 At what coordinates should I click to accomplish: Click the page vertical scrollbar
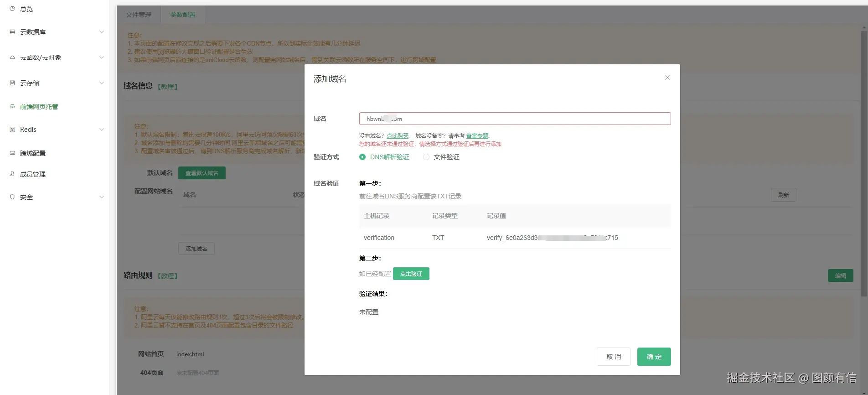(x=864, y=164)
